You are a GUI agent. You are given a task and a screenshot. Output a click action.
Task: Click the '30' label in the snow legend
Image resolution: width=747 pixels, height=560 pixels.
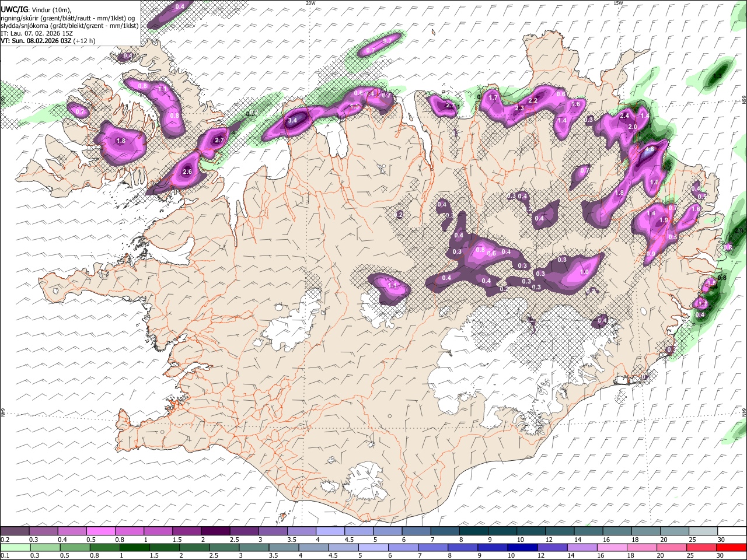[x=721, y=540]
